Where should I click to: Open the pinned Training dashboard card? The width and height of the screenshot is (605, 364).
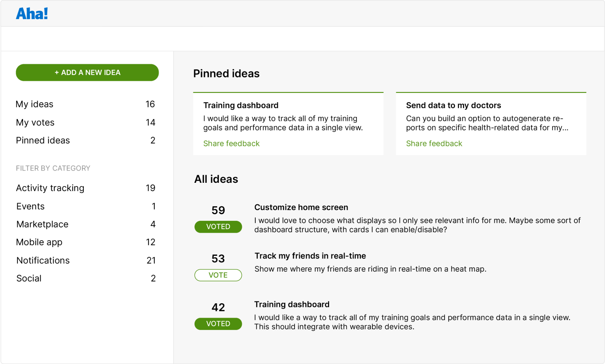click(241, 105)
